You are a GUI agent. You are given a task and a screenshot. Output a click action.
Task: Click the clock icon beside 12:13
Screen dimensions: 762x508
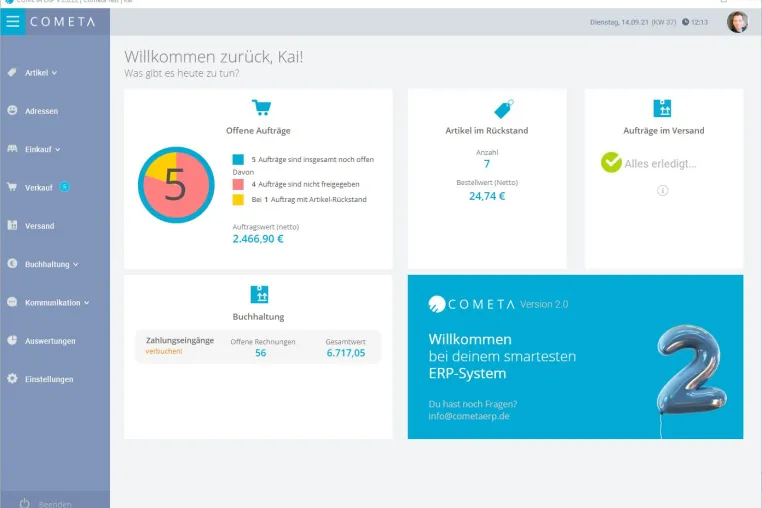pos(685,22)
